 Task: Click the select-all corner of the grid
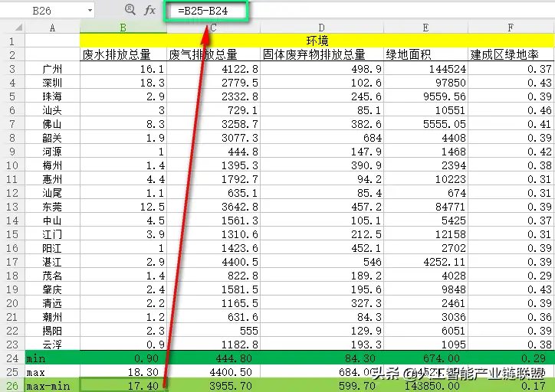pyautogui.click(x=12, y=28)
